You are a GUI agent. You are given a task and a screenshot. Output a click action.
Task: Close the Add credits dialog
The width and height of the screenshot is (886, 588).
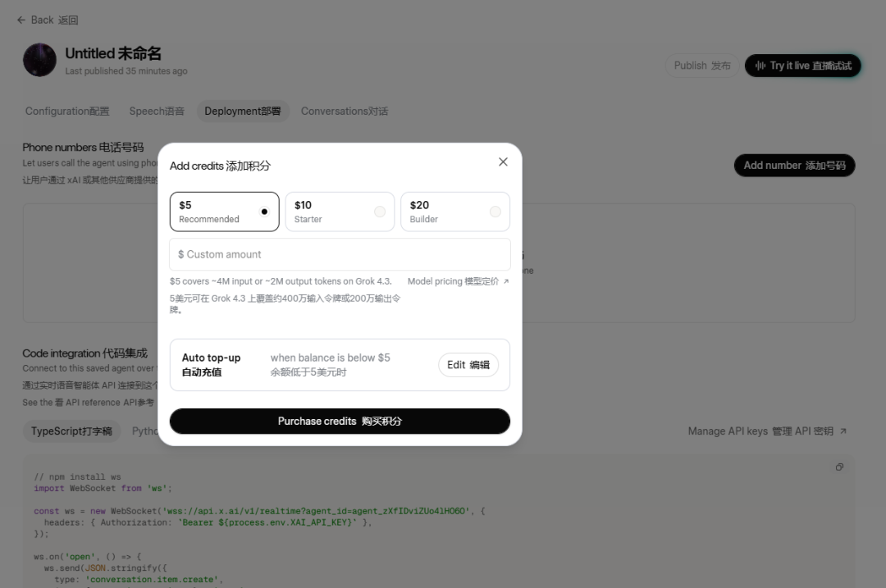coord(503,162)
